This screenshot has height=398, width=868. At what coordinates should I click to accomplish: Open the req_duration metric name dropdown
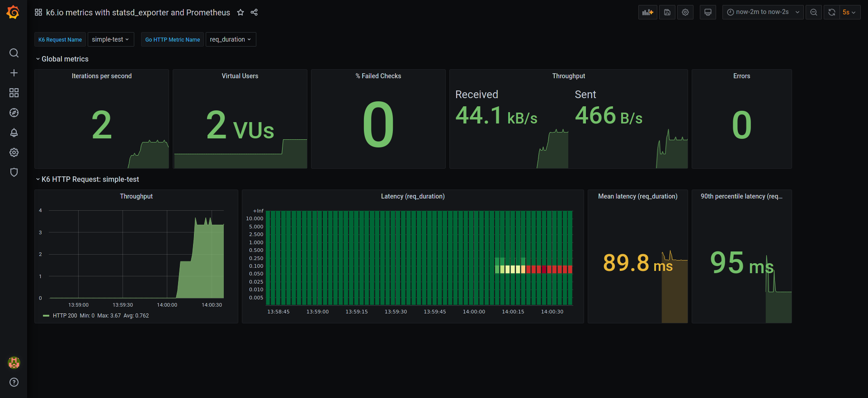tap(231, 39)
